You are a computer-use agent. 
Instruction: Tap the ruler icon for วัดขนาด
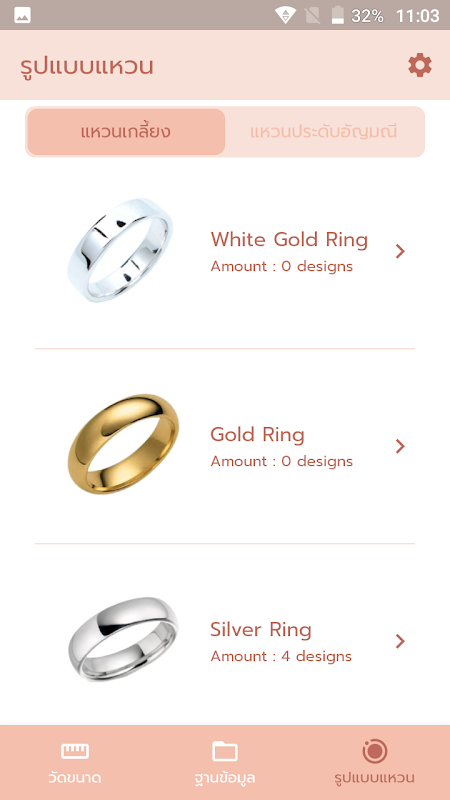[x=75, y=751]
